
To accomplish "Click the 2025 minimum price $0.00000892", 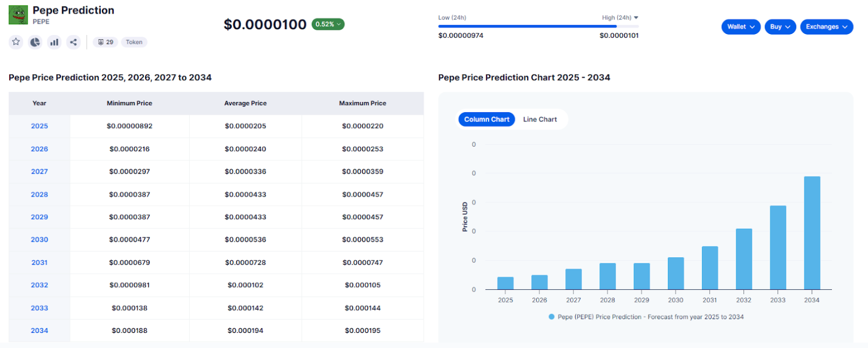I will tap(129, 126).
